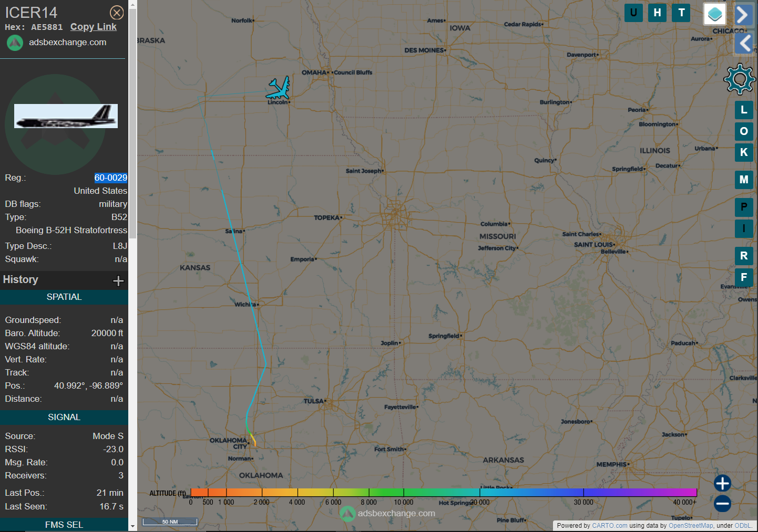This screenshot has width=758, height=532.
Task: Click the Hex AE5881 value
Action: [47, 27]
